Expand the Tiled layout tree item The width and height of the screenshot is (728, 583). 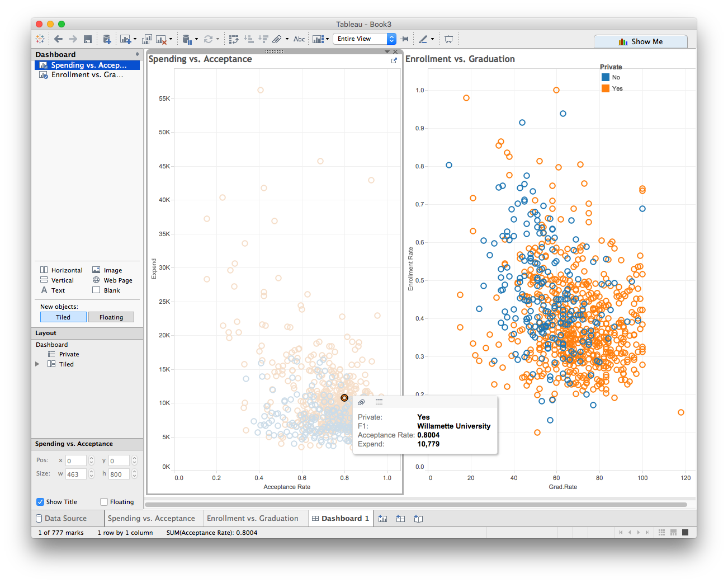(37, 364)
